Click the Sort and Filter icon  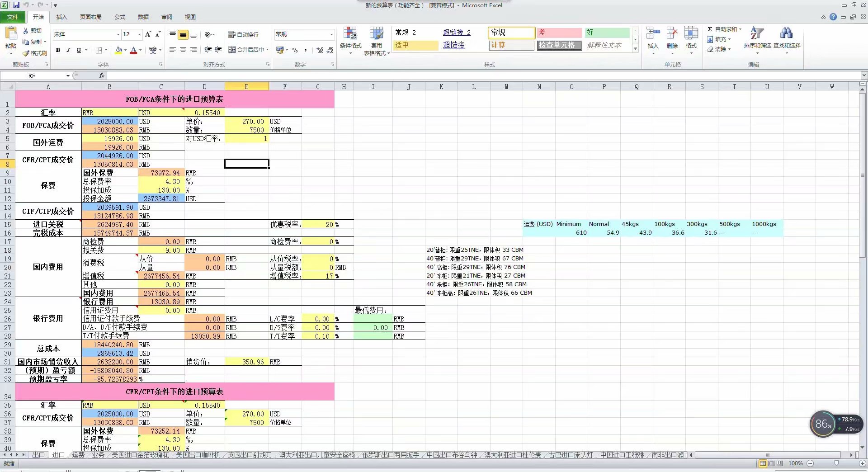click(757, 34)
